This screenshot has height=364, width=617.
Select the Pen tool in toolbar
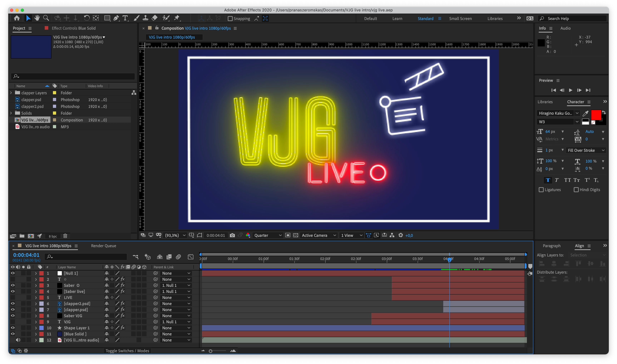tap(116, 18)
